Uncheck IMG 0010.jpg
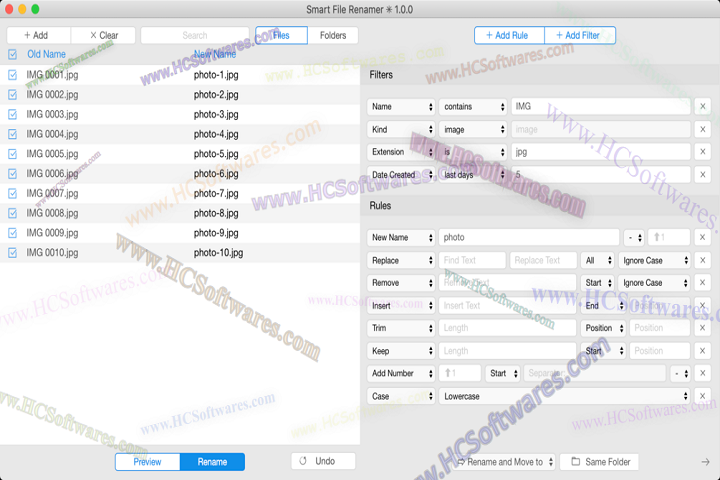 point(12,253)
